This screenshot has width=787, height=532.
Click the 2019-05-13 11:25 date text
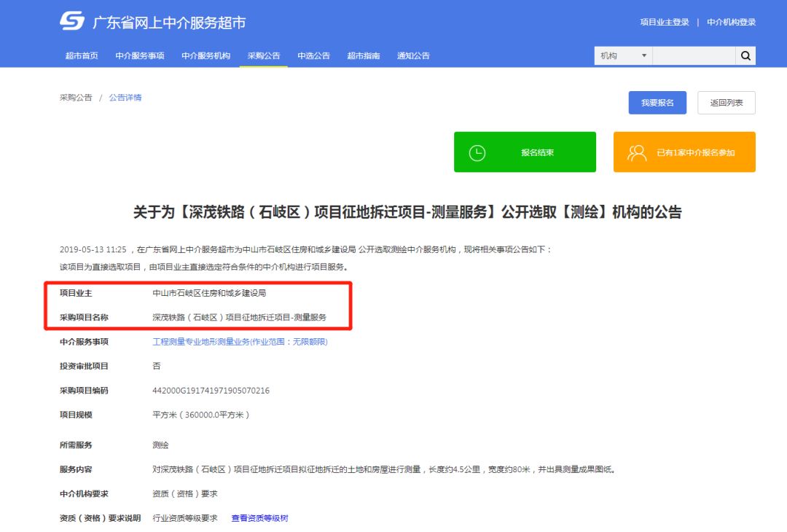93,249
